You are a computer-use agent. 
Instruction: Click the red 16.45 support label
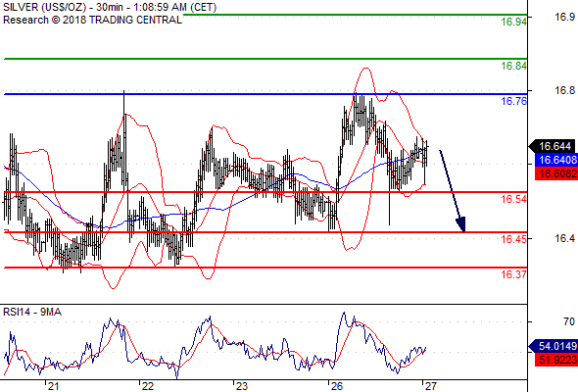coord(514,239)
